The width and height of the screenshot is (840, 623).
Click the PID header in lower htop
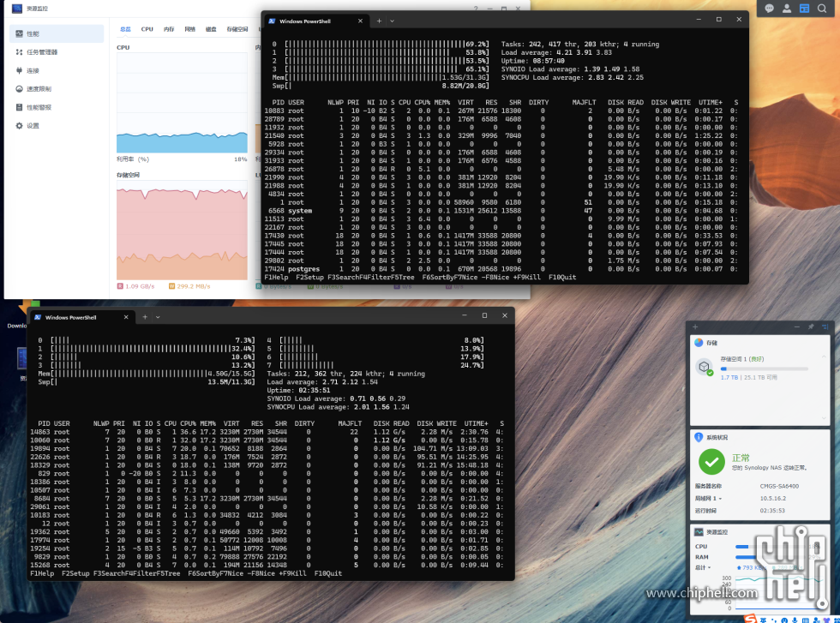(44, 423)
